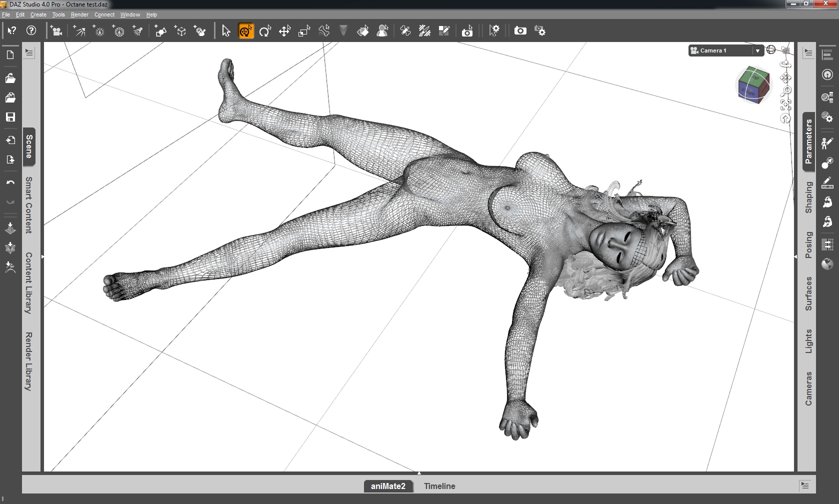Open the Content Library tab
Image resolution: width=839 pixels, height=504 pixels.
[29, 283]
